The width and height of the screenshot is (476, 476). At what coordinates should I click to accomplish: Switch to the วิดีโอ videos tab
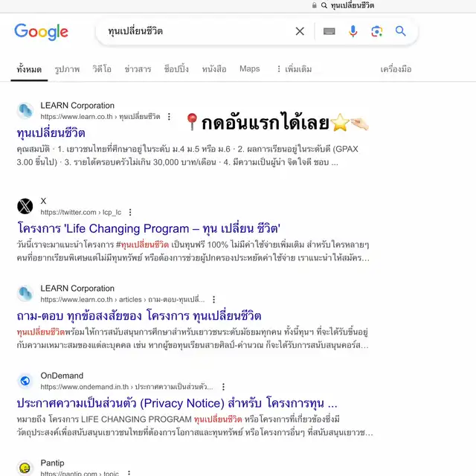click(x=102, y=69)
